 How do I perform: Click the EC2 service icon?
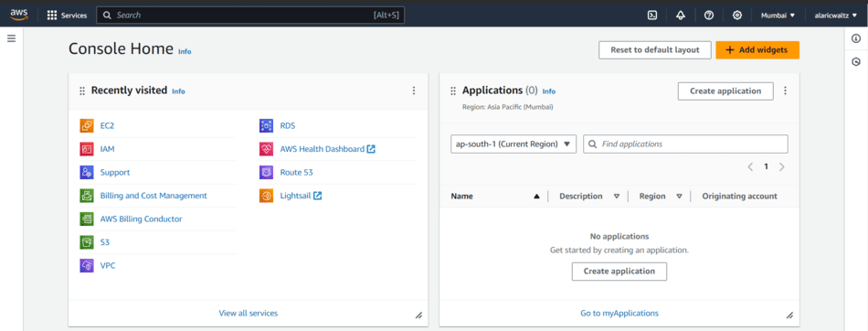pos(87,126)
